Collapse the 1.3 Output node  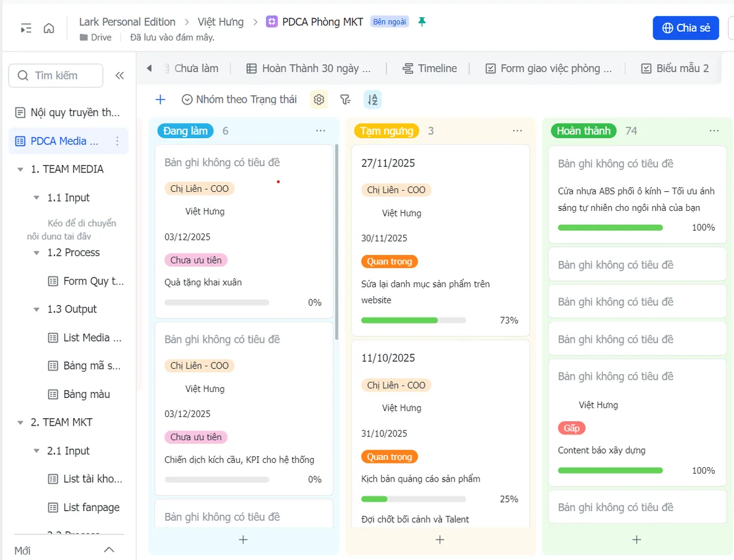[x=37, y=309]
